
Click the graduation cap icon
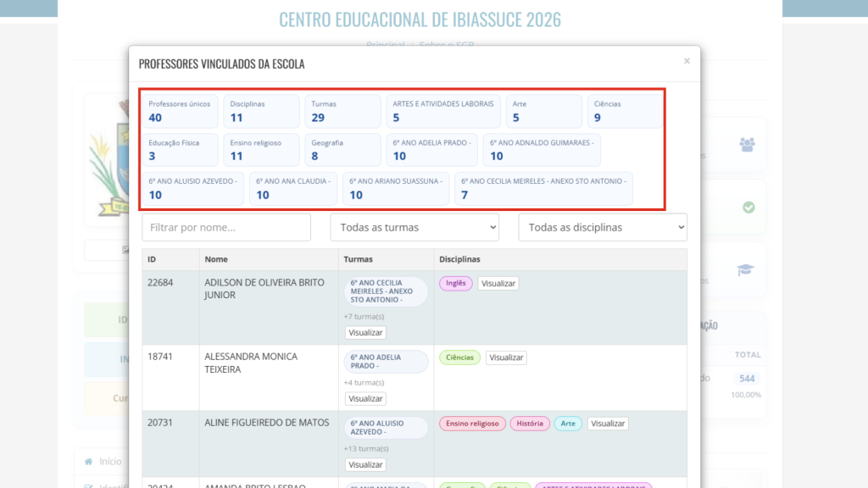coord(745,269)
